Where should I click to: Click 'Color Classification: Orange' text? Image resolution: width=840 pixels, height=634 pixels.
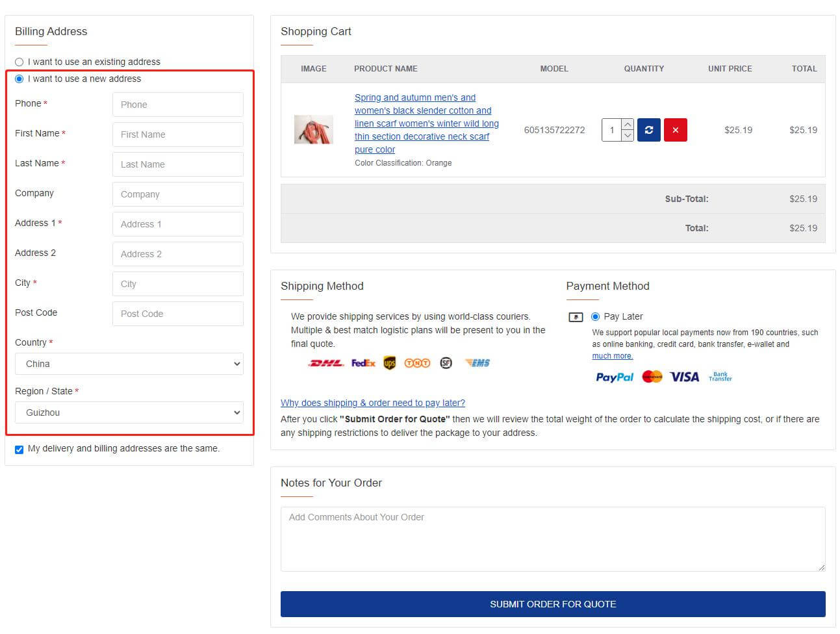pos(403,163)
